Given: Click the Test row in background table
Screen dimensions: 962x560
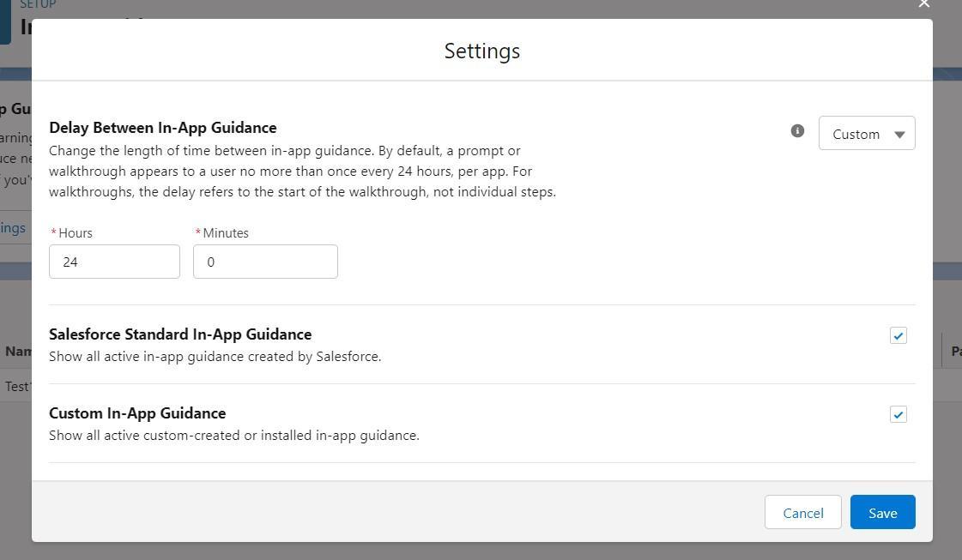Looking at the screenshot, I should (15, 386).
